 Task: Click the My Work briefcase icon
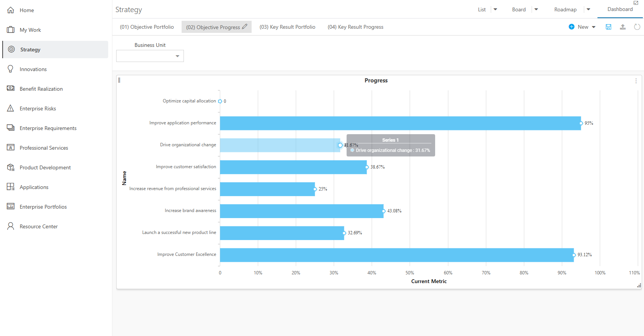(x=11, y=30)
